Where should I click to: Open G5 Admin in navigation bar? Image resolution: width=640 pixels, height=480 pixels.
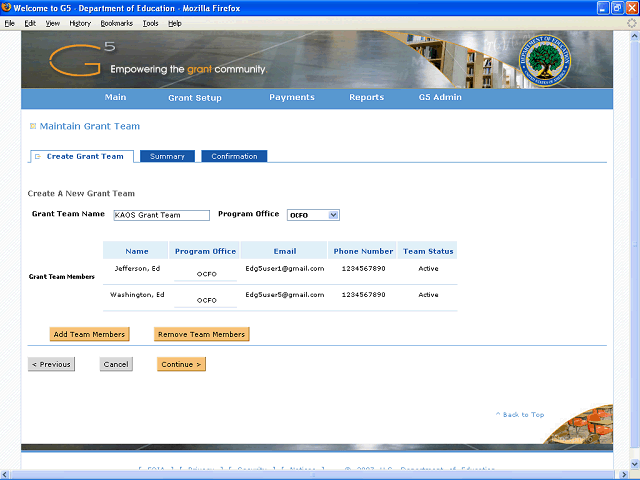point(440,97)
